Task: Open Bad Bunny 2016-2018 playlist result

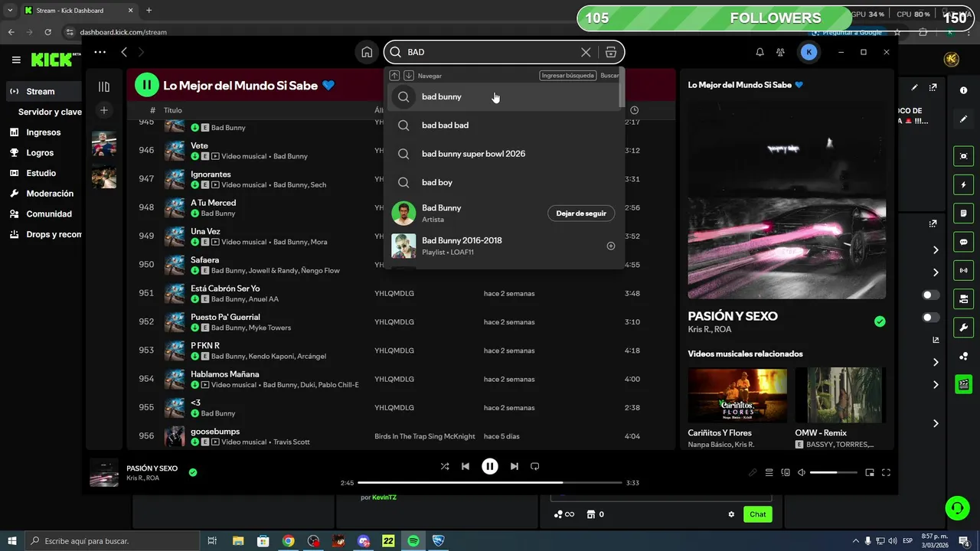Action: [503, 246]
